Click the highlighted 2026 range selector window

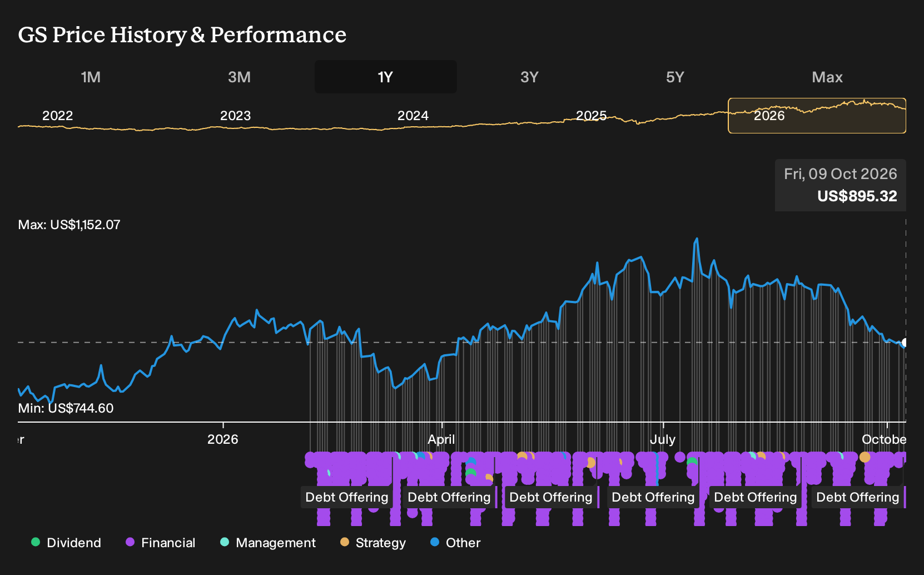point(817,116)
